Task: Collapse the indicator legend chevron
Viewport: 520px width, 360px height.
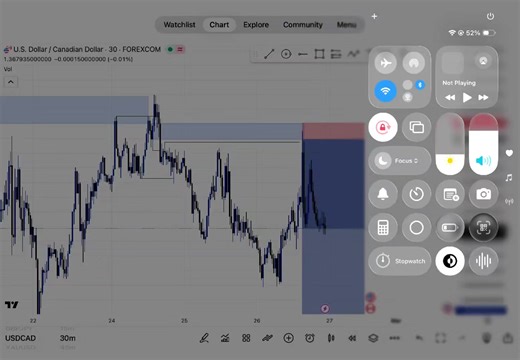Action: (x=11, y=82)
